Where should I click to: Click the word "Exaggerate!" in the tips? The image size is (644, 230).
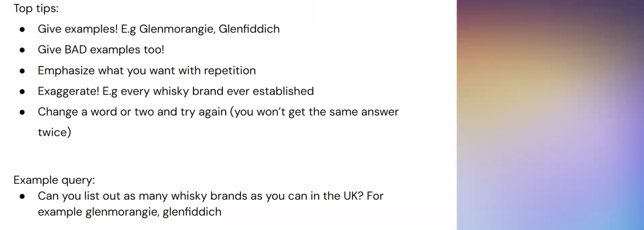[x=68, y=91]
